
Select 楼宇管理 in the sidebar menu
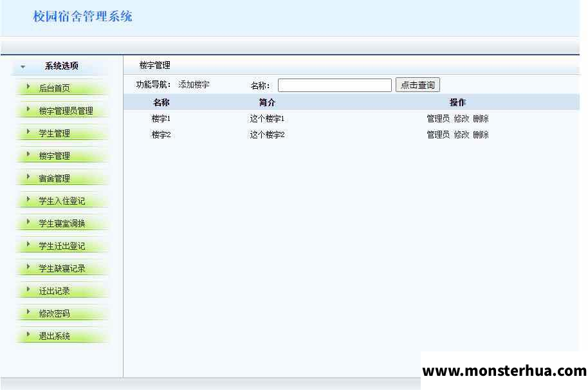point(55,156)
